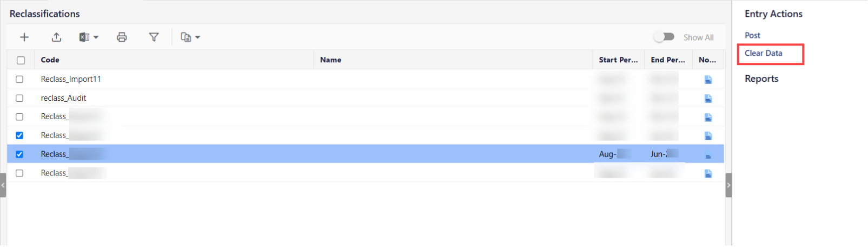Toggle the Show All switch
This screenshot has width=868, height=247.
point(664,37)
